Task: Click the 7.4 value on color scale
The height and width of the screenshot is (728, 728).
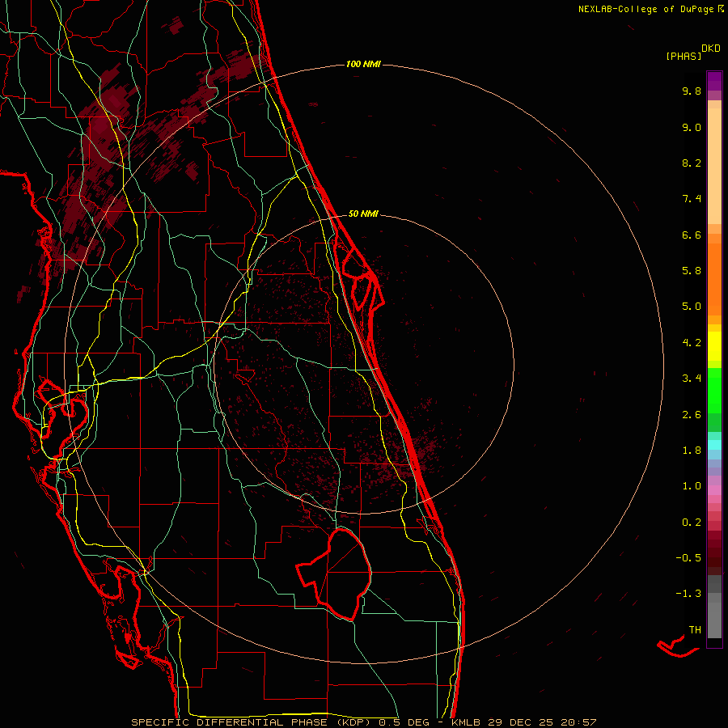Action: (x=692, y=199)
